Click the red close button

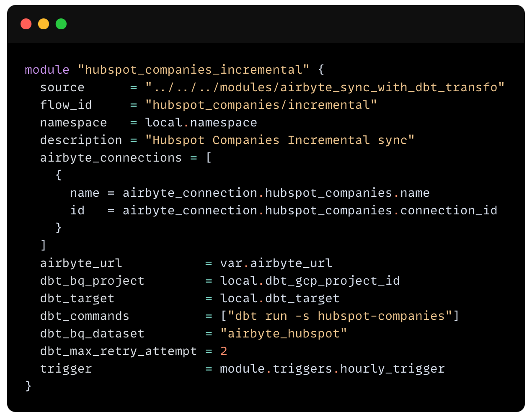[x=26, y=24]
